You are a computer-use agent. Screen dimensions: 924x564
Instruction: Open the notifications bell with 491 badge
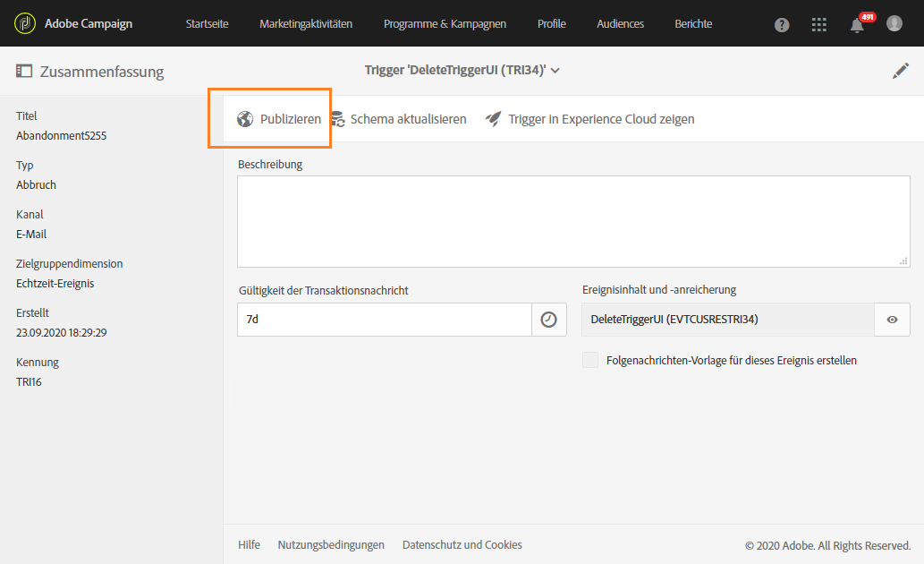(858, 25)
